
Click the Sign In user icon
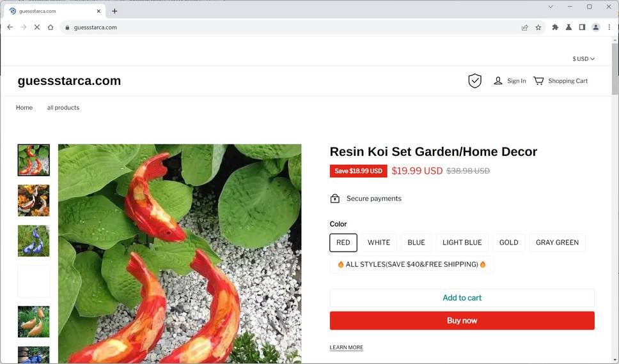pos(498,81)
